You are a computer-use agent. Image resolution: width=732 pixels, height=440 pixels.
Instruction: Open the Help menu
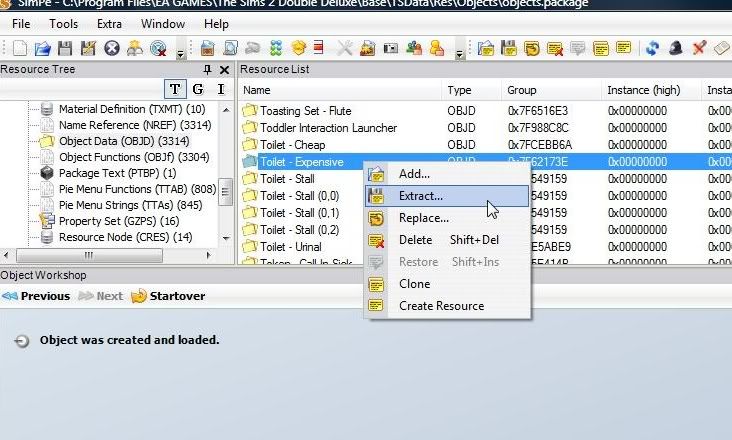tap(216, 24)
